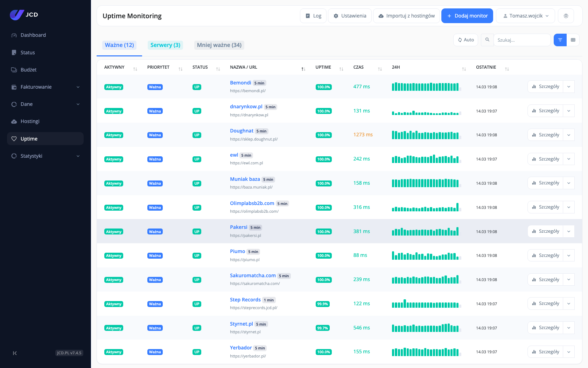Sort by Ostatnie column arrows
Image resolution: width=588 pixels, height=368 pixels.
507,69
